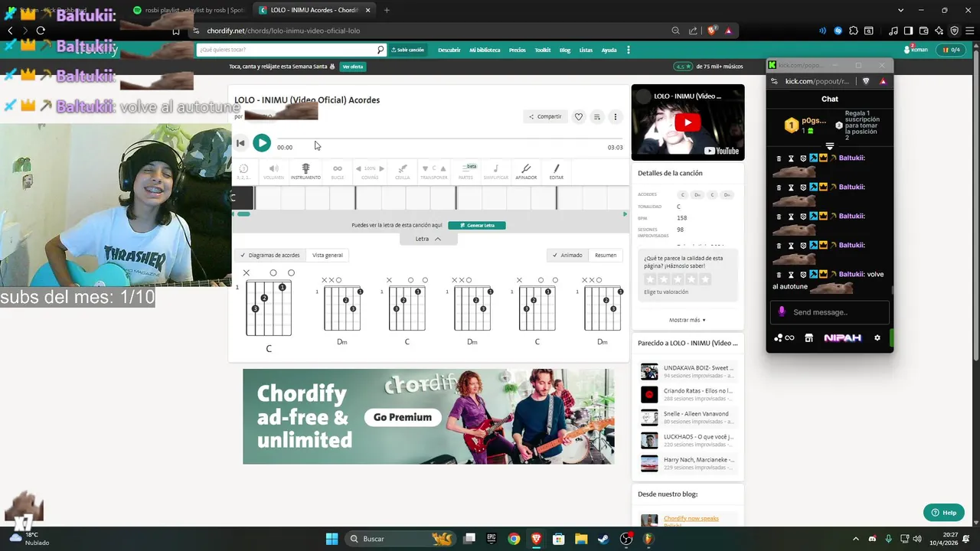Click Brave Shields lion icon in address bar

tap(712, 31)
